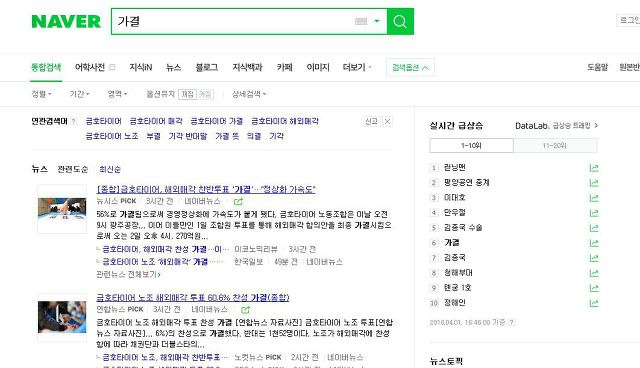The image size is (640, 368).
Task: Toggle 옵션유지 to 켜짐
Action: click(187, 94)
